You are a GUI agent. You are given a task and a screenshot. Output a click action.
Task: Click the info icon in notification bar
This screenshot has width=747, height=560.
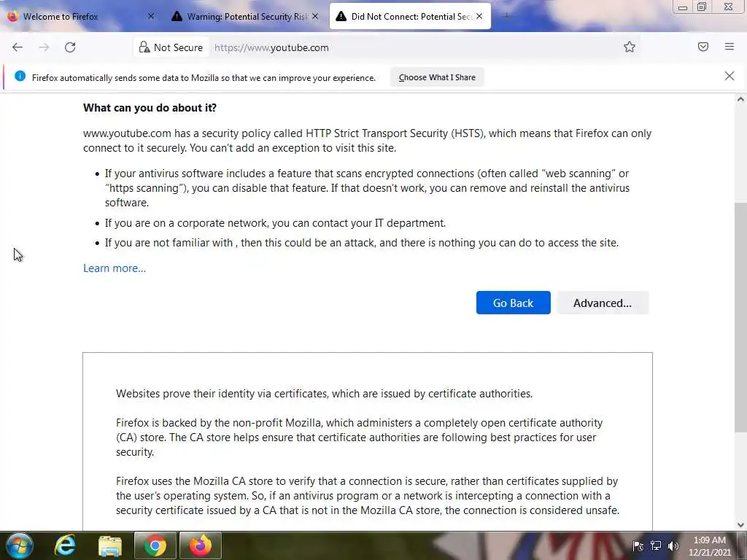20,76
